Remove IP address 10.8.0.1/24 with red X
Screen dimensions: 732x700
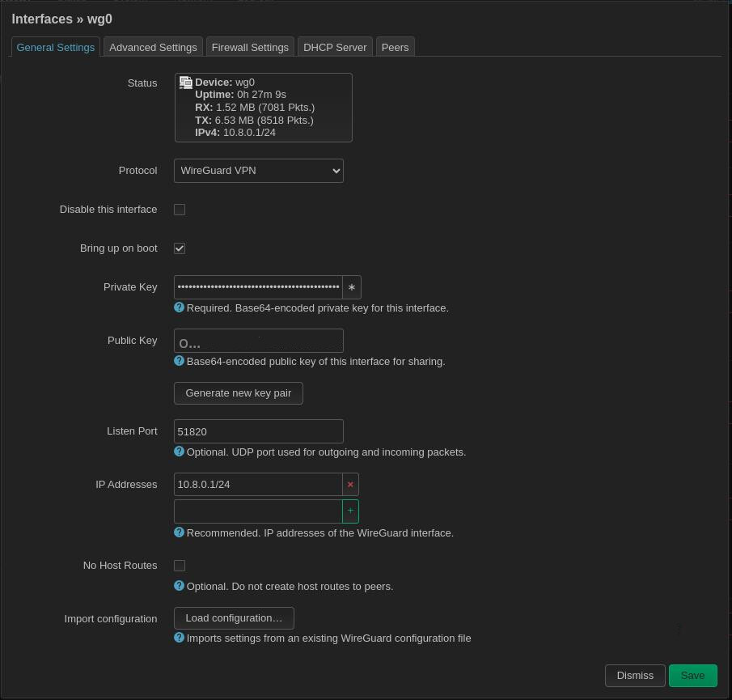coord(350,484)
